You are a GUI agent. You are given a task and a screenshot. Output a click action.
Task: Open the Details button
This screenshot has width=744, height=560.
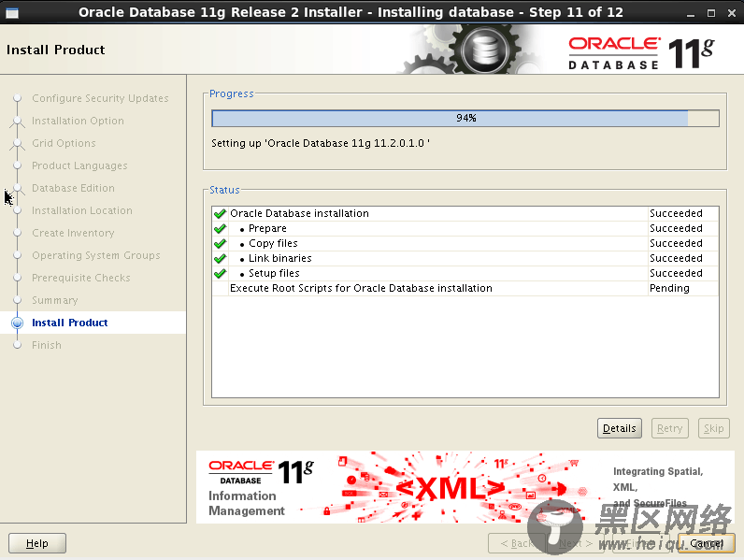click(x=619, y=428)
